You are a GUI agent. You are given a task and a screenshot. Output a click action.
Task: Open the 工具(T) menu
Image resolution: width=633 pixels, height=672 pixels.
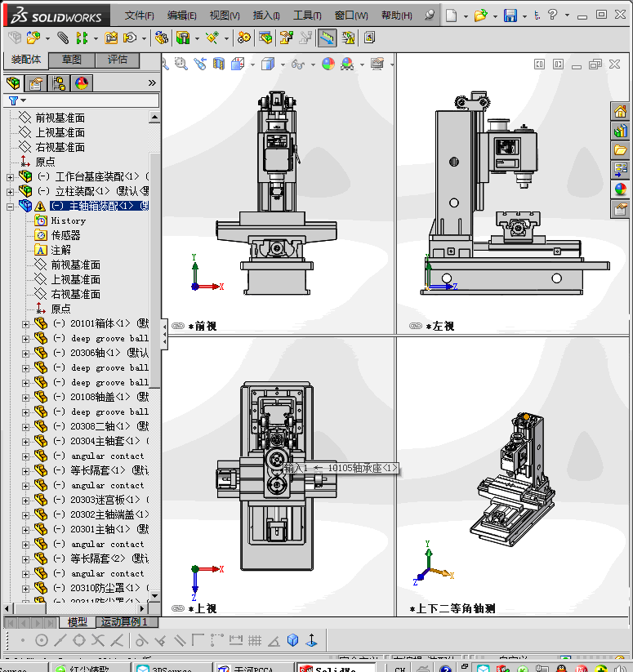point(307,16)
